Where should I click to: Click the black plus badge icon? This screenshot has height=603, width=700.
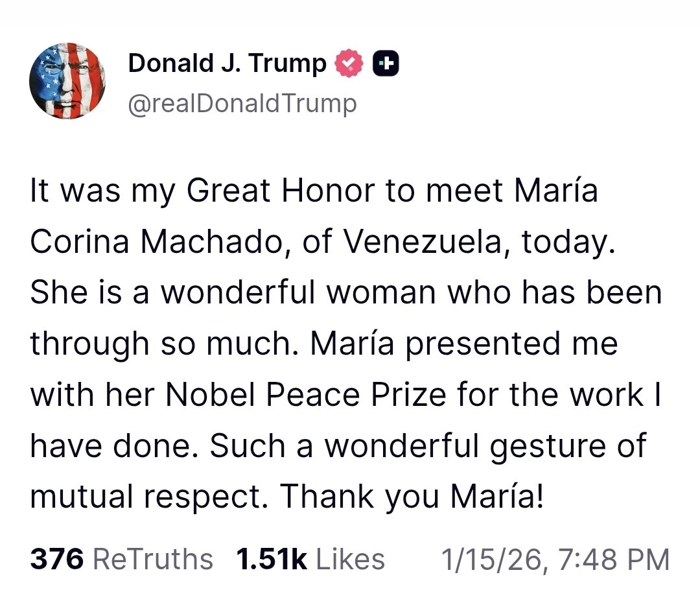[x=385, y=64]
